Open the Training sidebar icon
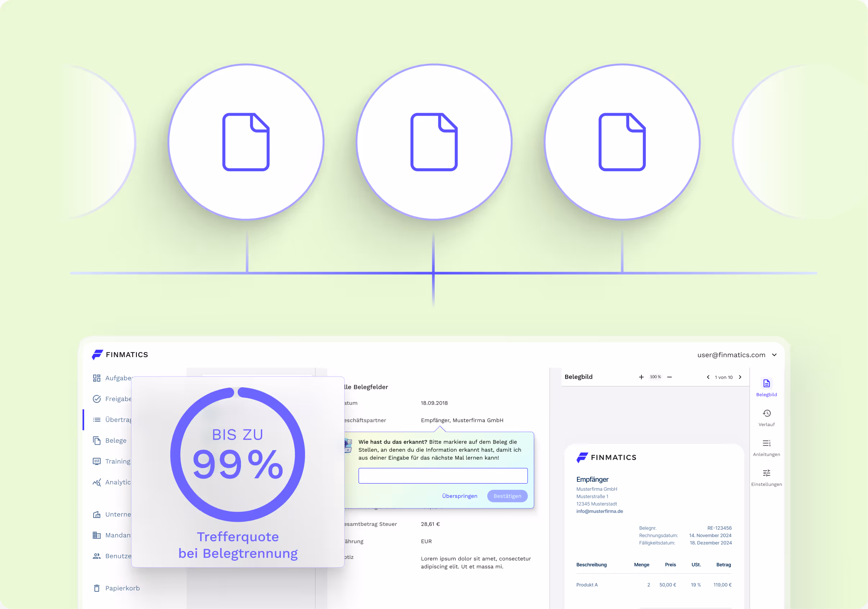Viewport: 868px width, 609px height. (x=97, y=461)
